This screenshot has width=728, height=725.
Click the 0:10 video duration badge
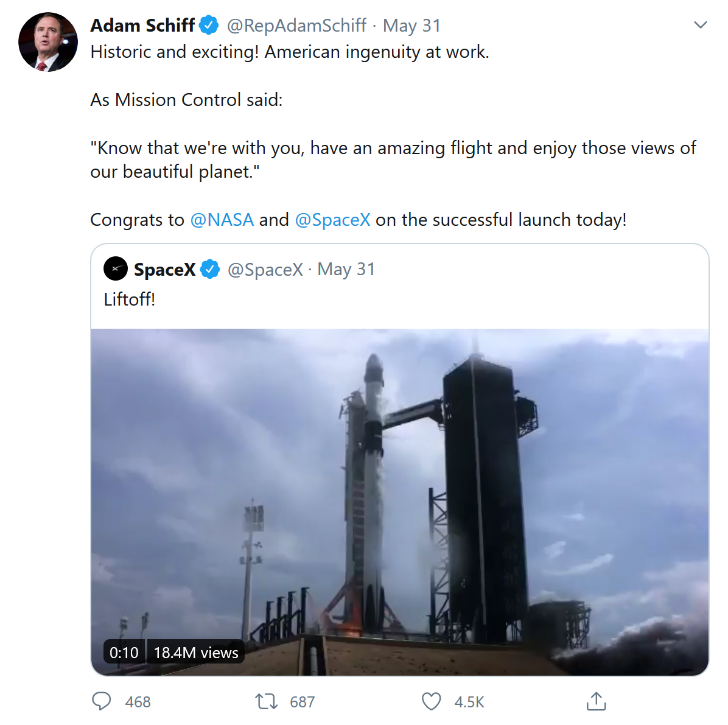(x=124, y=653)
